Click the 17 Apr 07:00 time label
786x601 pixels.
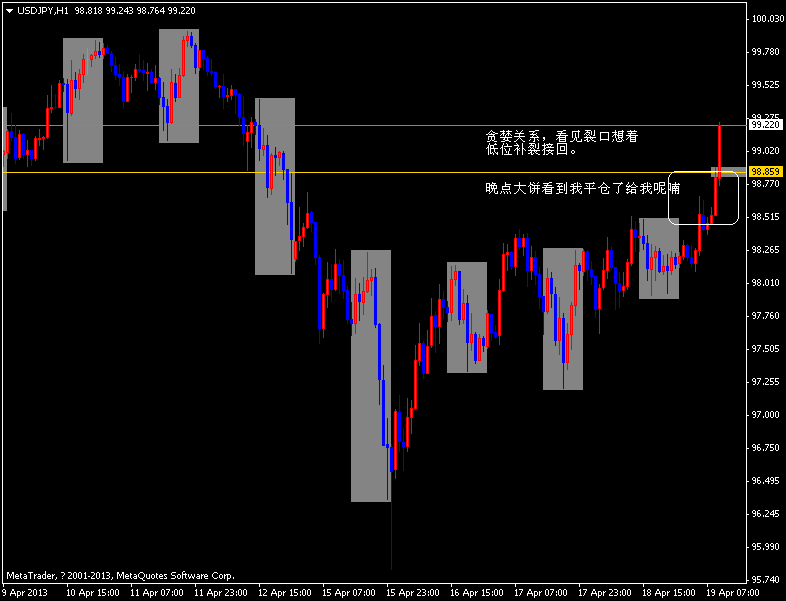pos(541,592)
